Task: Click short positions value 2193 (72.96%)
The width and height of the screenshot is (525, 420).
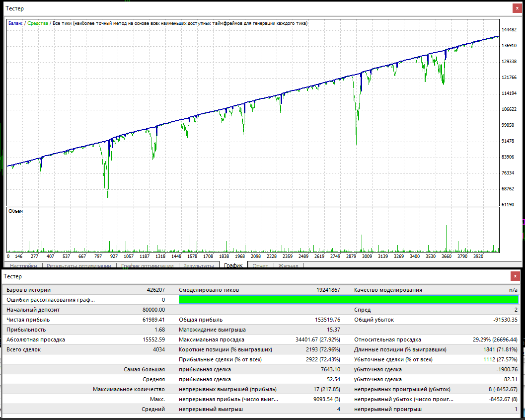Action: pos(323,349)
